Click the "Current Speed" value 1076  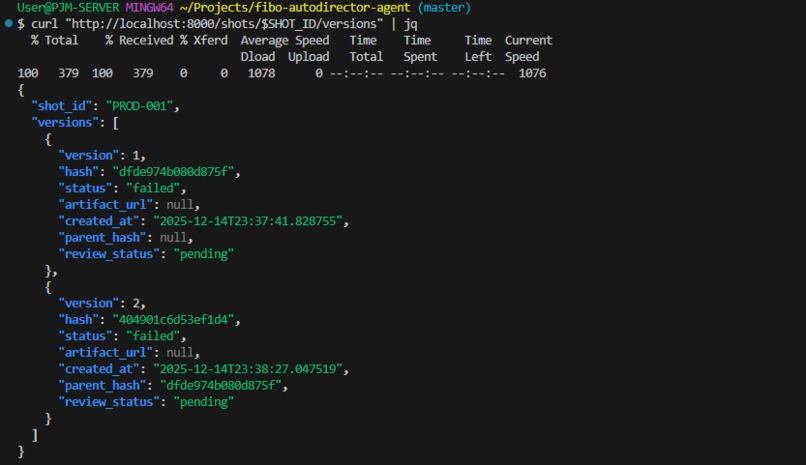click(532, 73)
